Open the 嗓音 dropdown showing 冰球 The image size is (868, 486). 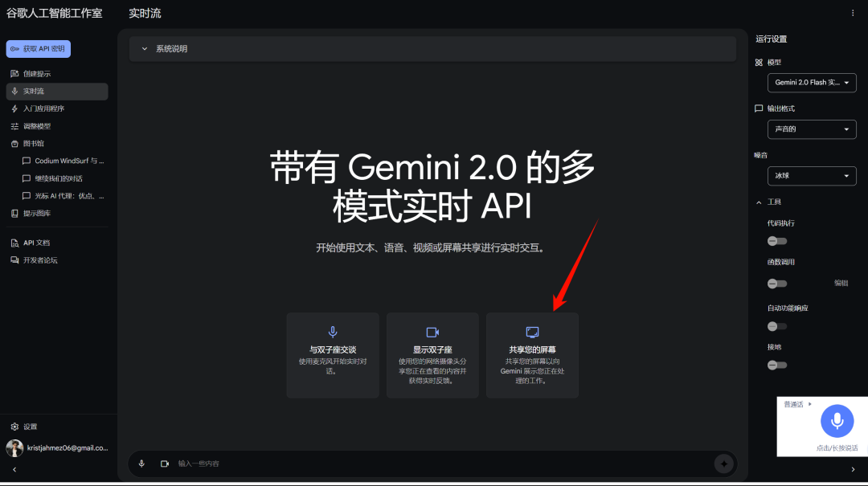(812, 176)
